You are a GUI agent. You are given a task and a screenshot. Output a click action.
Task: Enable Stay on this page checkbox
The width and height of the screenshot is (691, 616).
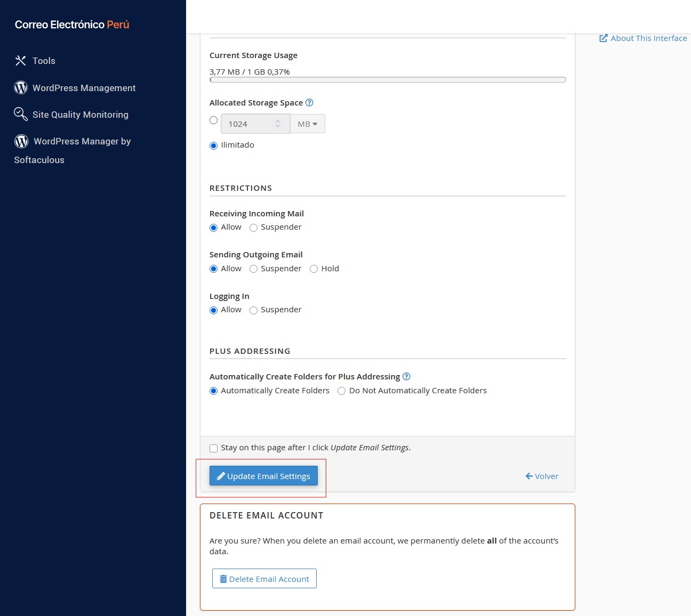click(214, 448)
